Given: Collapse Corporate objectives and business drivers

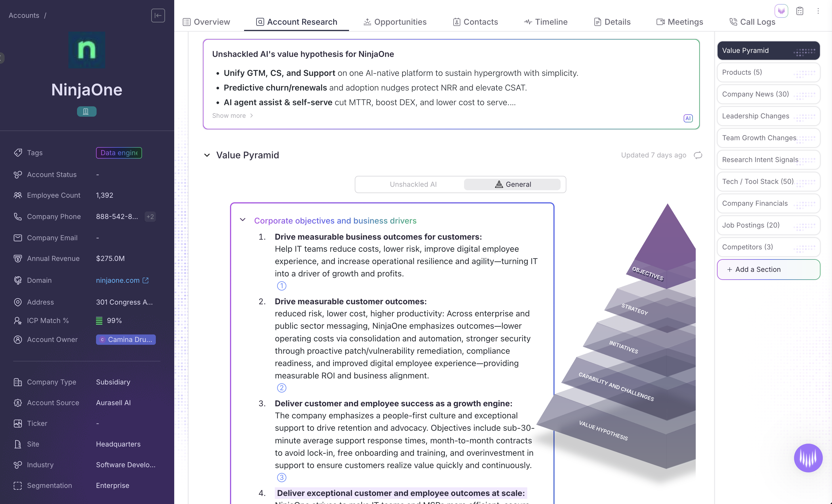Looking at the screenshot, I should point(242,220).
